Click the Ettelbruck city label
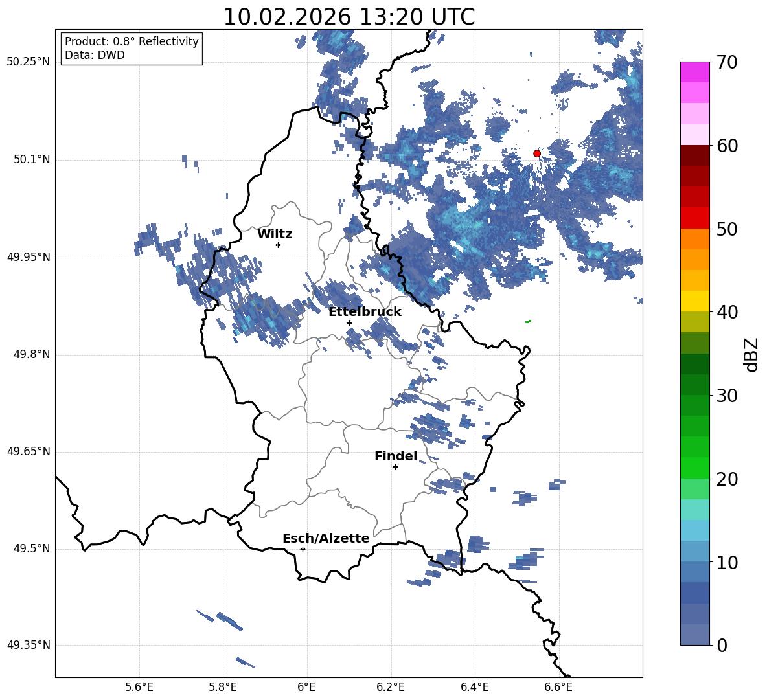 click(365, 312)
